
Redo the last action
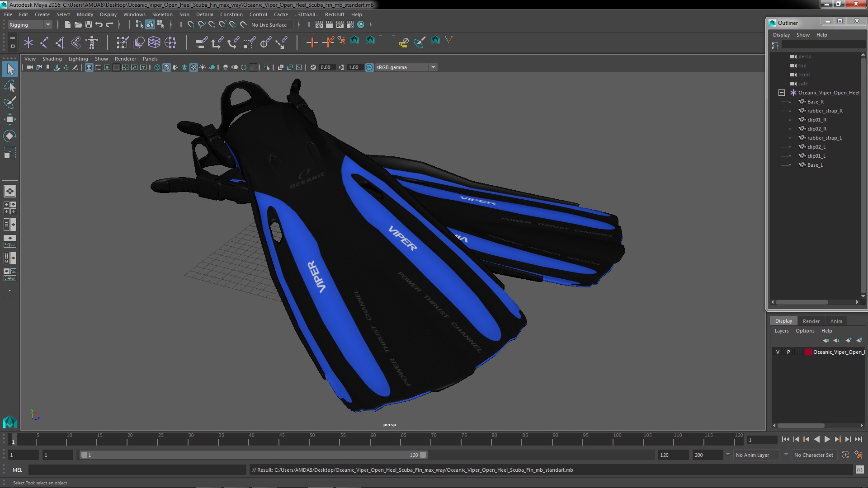(x=109, y=24)
